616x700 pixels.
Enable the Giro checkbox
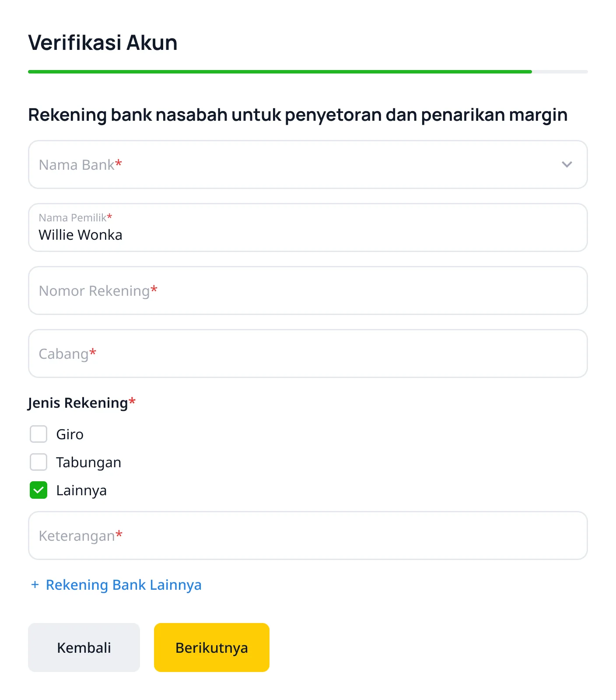click(38, 434)
